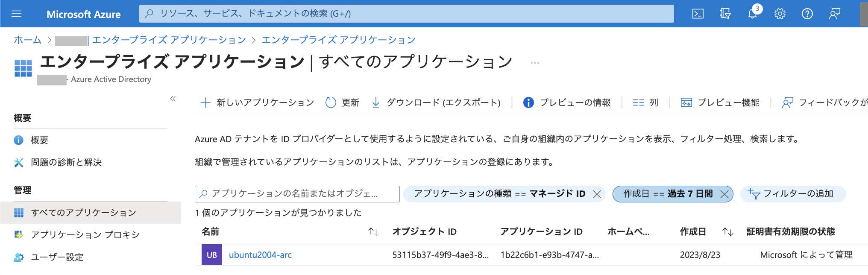Click the Microsoft によって管理 status cell
This screenshot has width=868, height=275.
806,255
